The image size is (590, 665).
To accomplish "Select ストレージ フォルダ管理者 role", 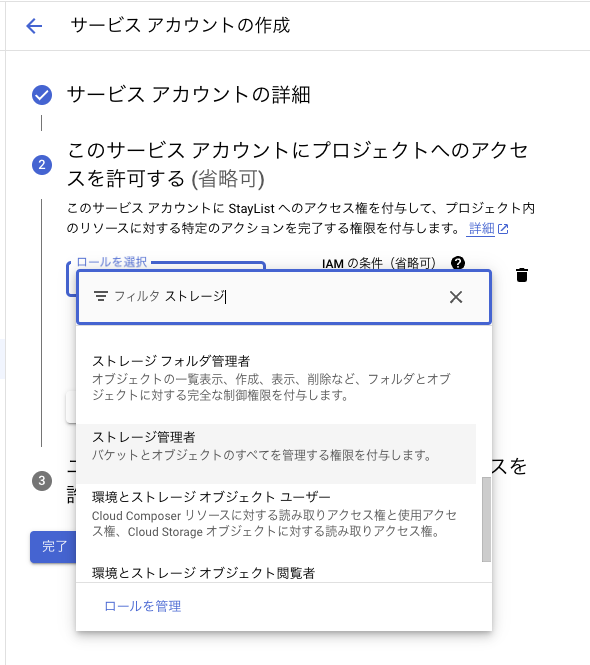I will (x=276, y=377).
